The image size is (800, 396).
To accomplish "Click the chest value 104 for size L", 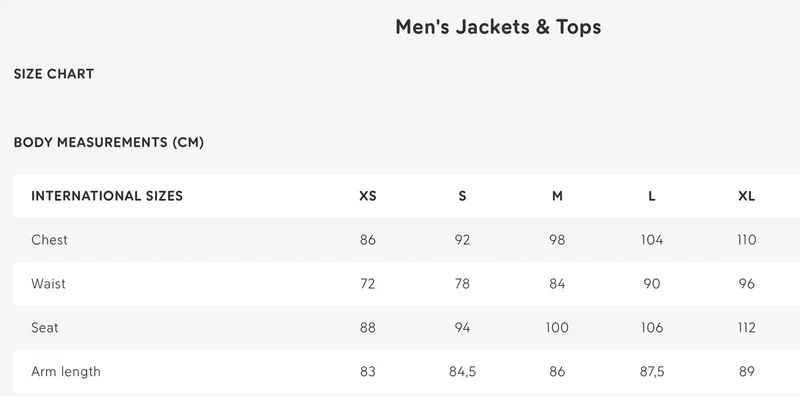I will coord(652,240).
